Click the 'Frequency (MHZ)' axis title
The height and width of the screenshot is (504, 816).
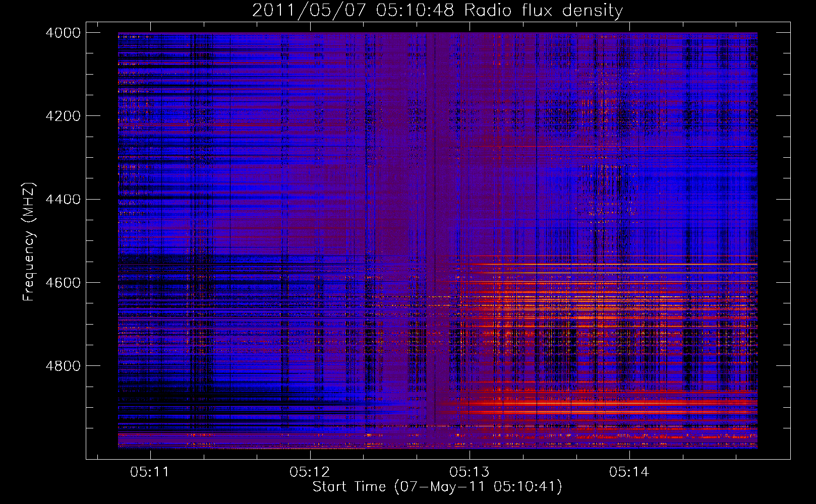[29, 241]
